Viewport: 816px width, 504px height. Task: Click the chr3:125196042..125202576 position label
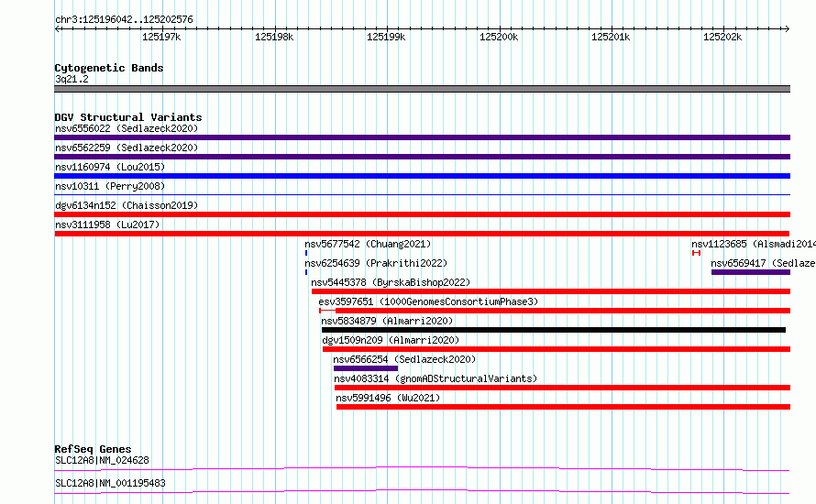(124, 19)
